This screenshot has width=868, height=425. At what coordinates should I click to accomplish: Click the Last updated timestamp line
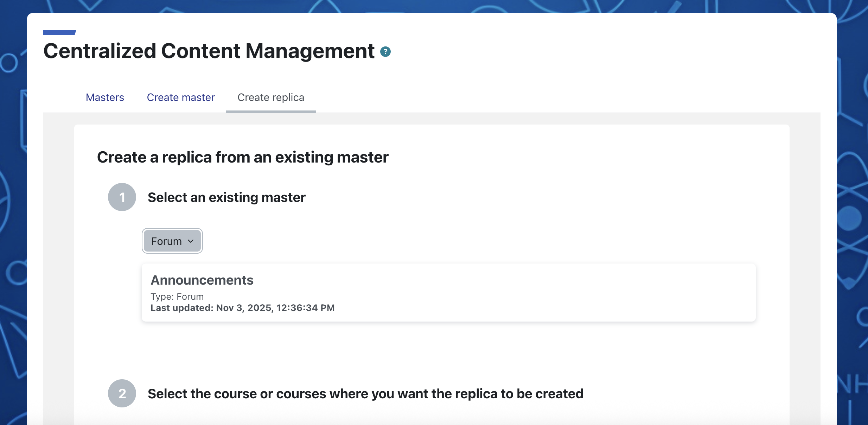pos(242,308)
